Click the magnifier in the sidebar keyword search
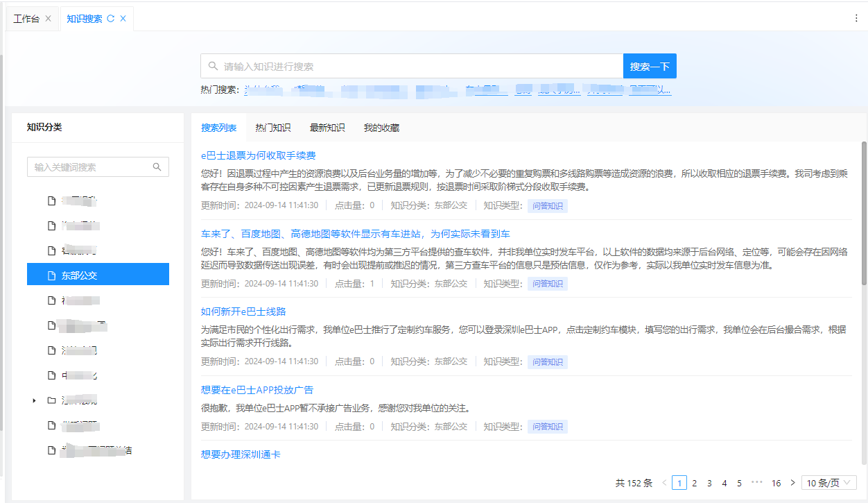The width and height of the screenshot is (868, 503). point(157,167)
